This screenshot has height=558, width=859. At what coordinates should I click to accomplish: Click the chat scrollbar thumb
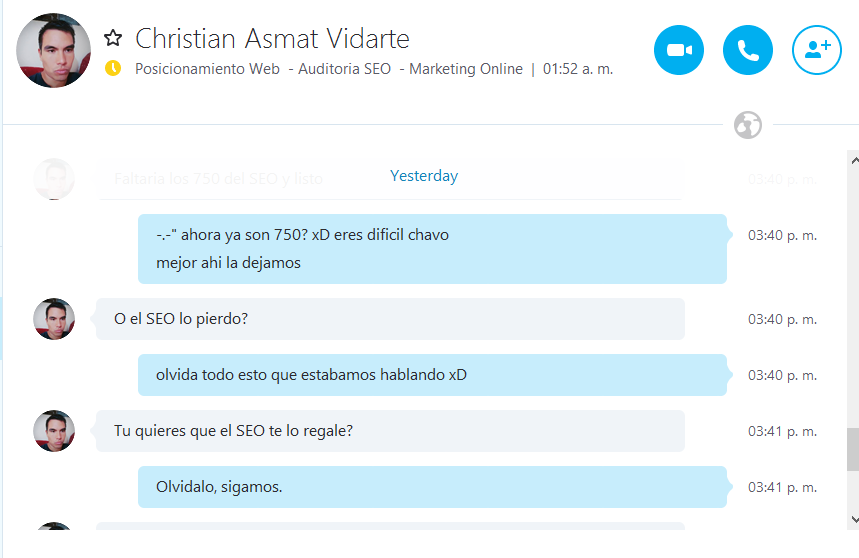coord(852,448)
